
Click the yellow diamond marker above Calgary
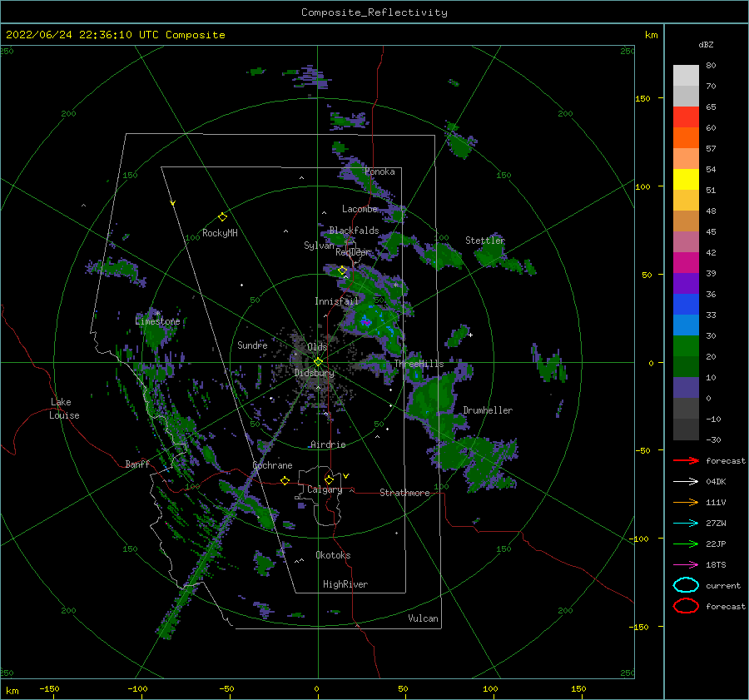[329, 479]
